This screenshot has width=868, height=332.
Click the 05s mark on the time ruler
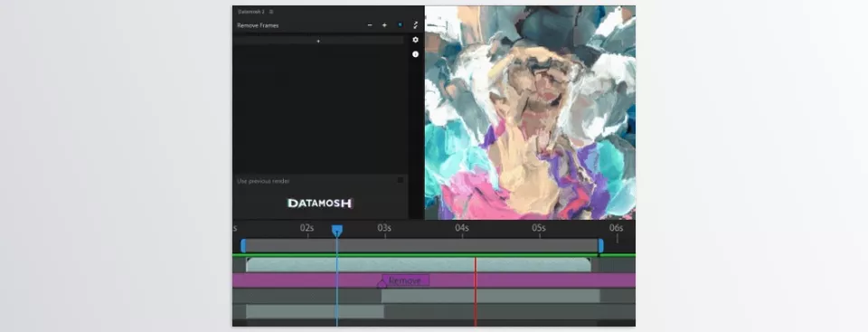pyautogui.click(x=539, y=228)
